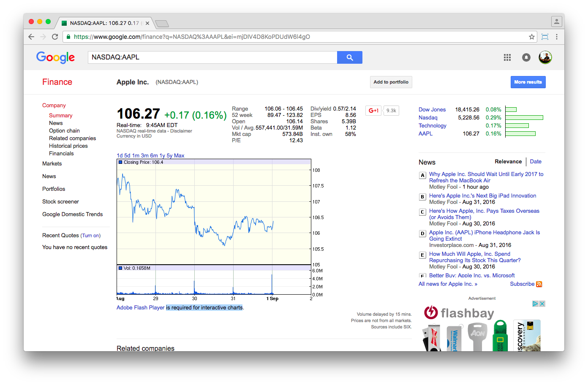Open Chrome three-dot menu
The width and height of the screenshot is (588, 385).
coord(557,37)
